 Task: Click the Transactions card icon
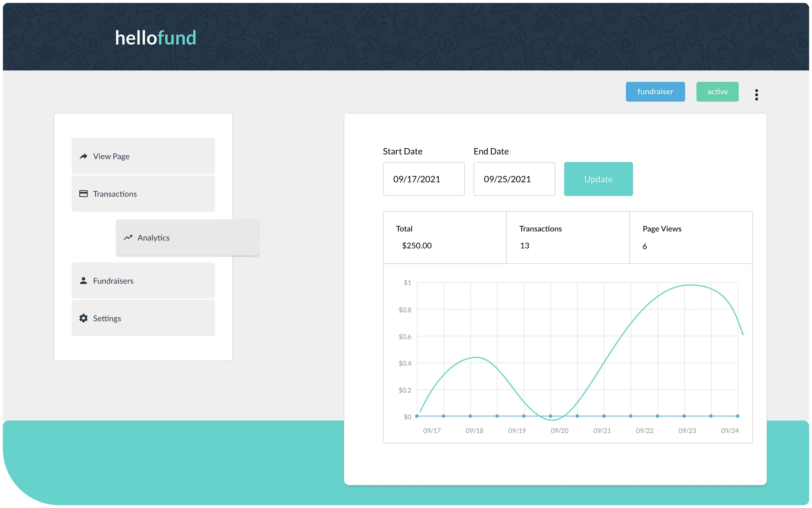83,194
